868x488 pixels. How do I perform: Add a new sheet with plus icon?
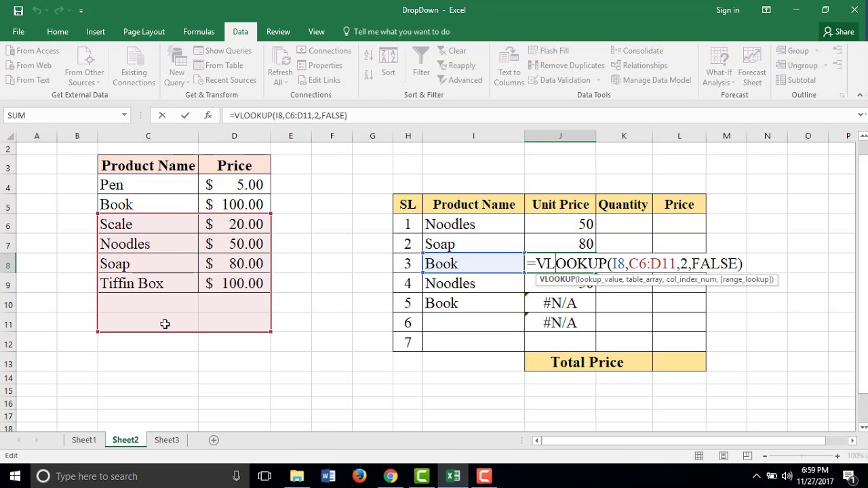pos(214,440)
